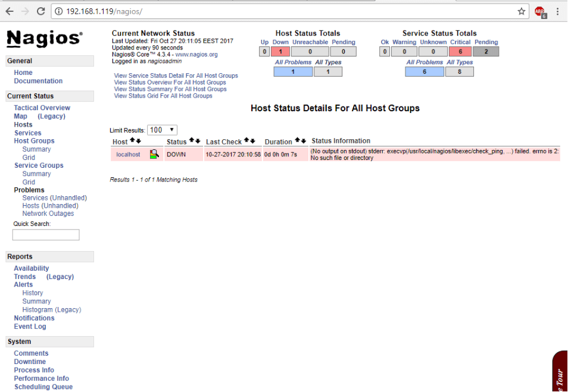Open Comments under System

pyautogui.click(x=31, y=353)
